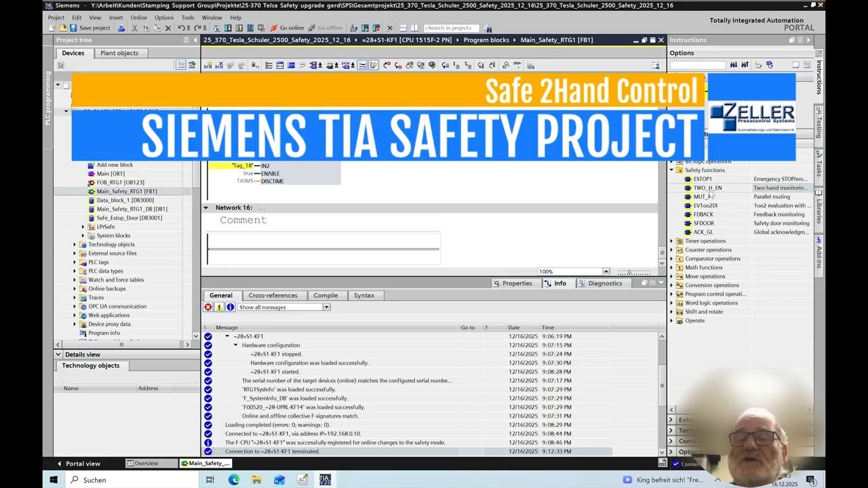This screenshot has width=868, height=488.
Task: Open Outlook from the taskbar
Action: (x=279, y=479)
